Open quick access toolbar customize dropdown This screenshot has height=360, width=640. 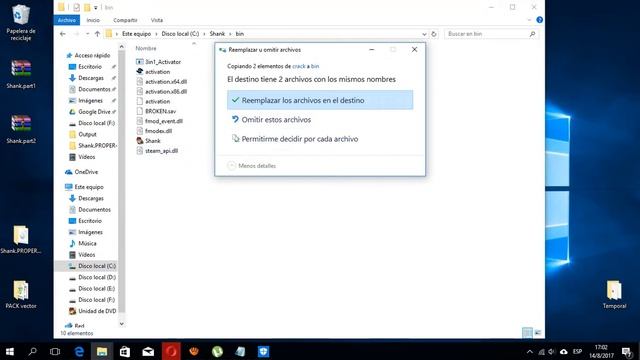(x=96, y=8)
